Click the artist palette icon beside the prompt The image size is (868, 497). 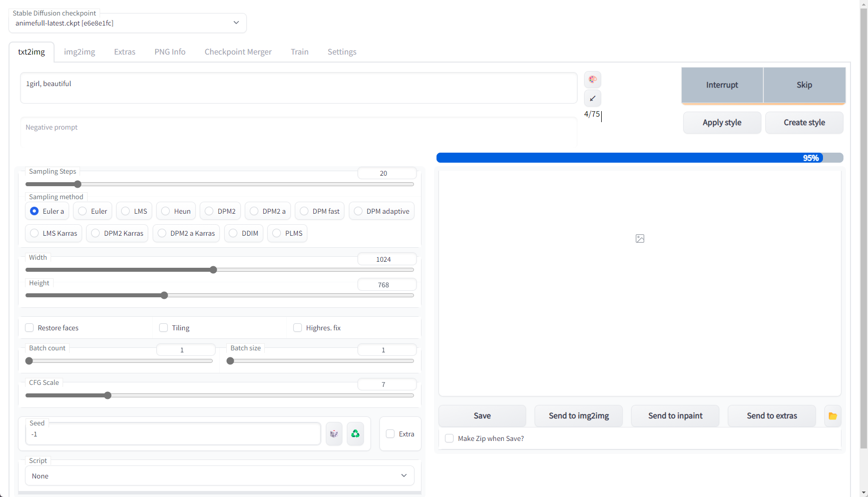pos(593,80)
